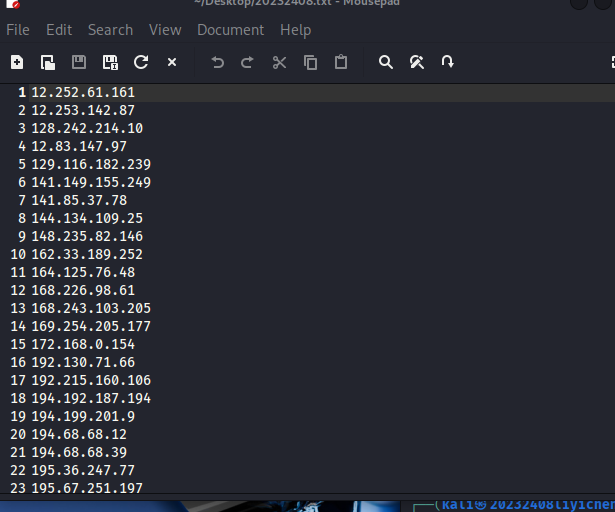
Task: Cut selection with scissors icon
Action: [x=279, y=62]
